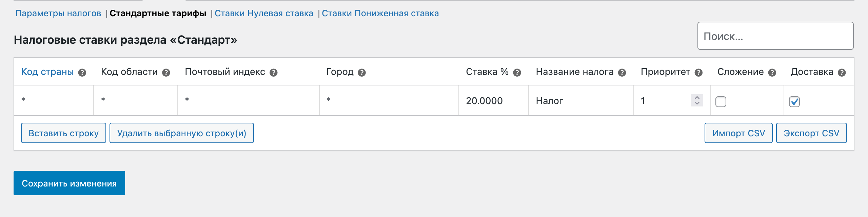Open the Параметры налогов tab
The width and height of the screenshot is (868, 217).
[58, 14]
